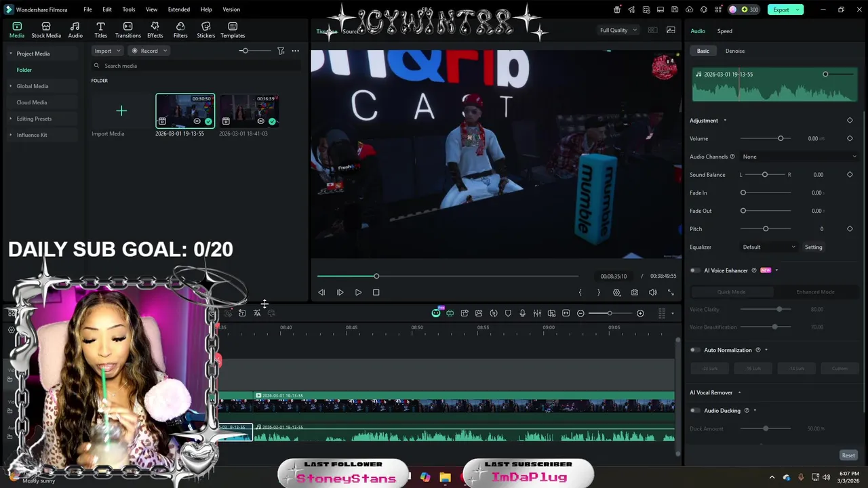Switch to the Speed tab
Screen dimensions: 868x488
point(725,31)
